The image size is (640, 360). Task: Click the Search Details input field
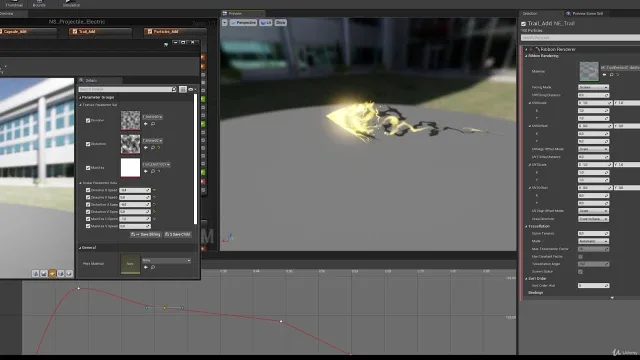127,89
